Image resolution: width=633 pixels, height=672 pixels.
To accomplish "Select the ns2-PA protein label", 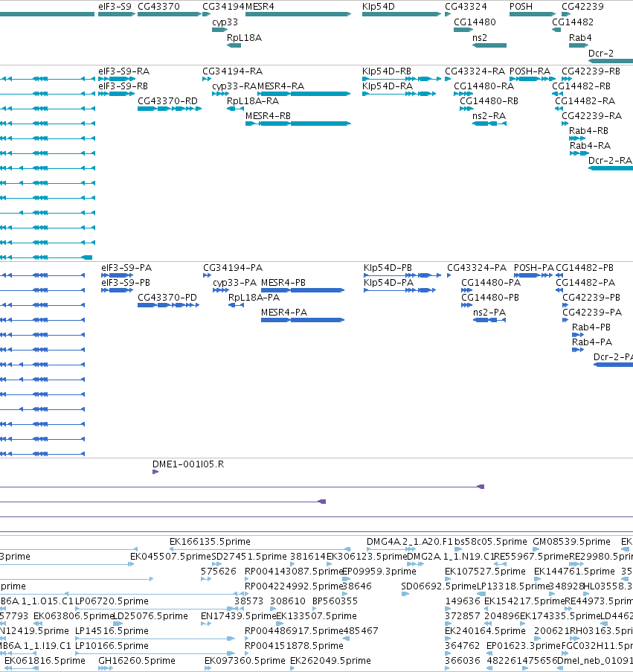I will click(489, 313).
